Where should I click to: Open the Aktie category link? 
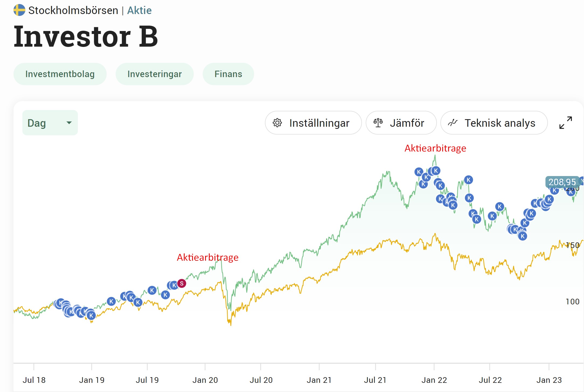pyautogui.click(x=139, y=11)
